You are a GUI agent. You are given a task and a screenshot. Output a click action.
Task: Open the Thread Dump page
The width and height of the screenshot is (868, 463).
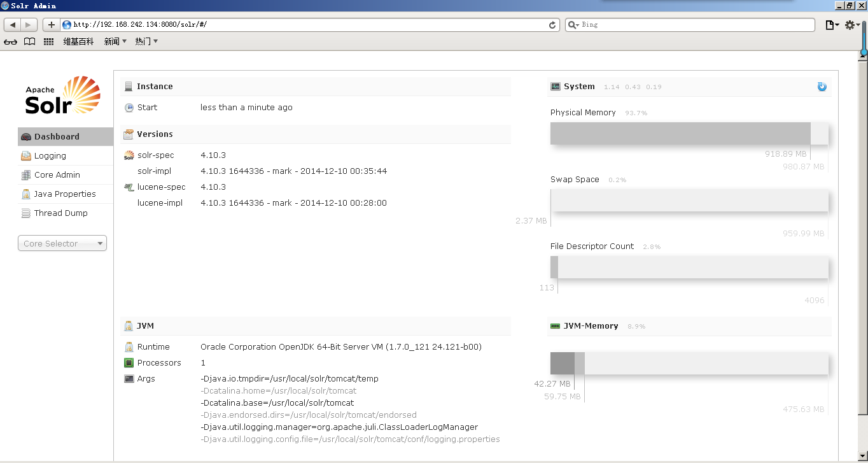[66, 213]
